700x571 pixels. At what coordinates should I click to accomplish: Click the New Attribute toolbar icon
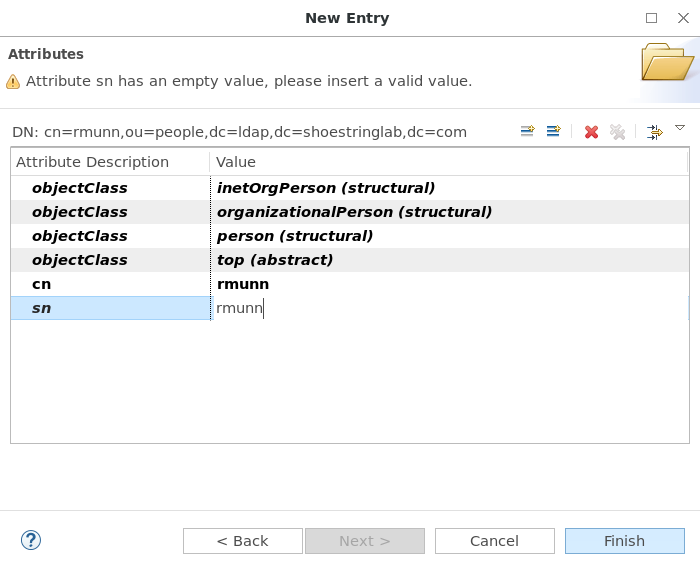point(554,131)
